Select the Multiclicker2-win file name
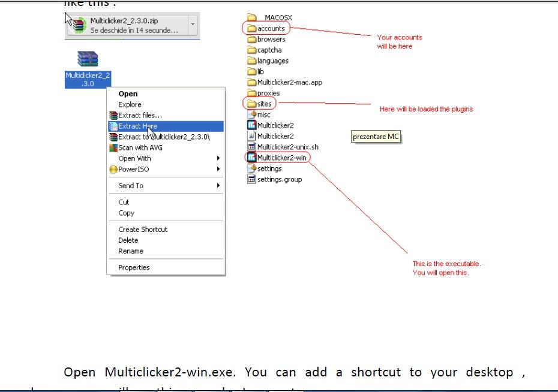 282,158
